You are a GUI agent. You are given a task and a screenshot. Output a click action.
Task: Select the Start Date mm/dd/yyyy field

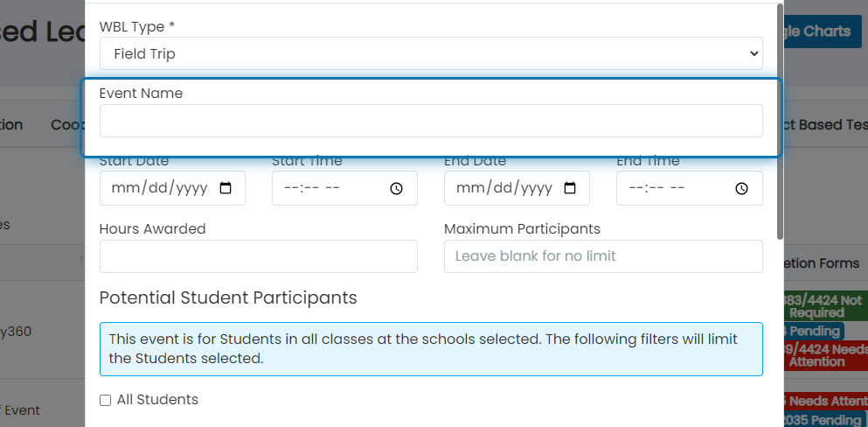[173, 188]
